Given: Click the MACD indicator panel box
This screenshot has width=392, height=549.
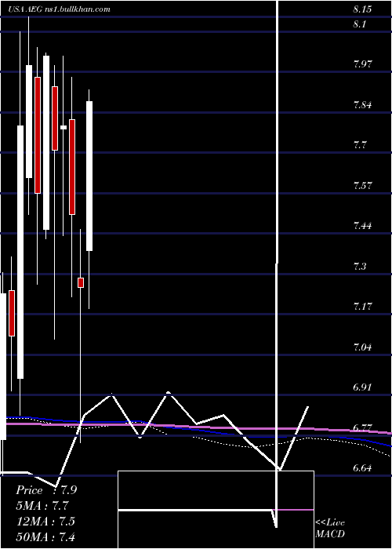Looking at the screenshot, I should click(216, 510).
